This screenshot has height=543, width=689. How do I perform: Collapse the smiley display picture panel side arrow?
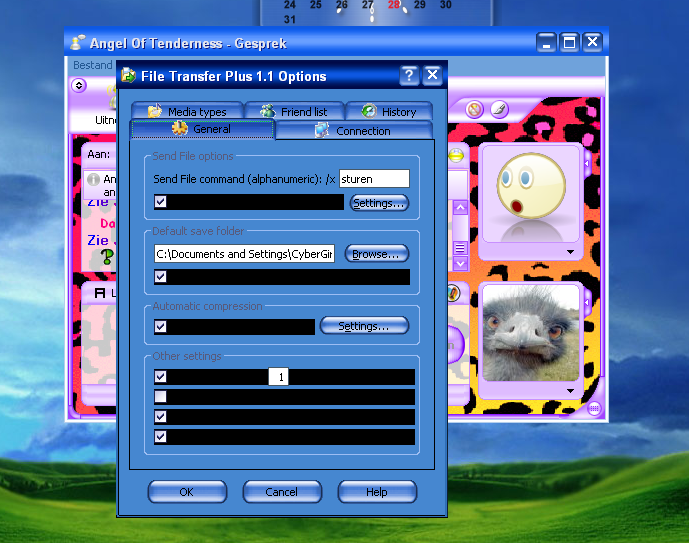click(x=587, y=162)
